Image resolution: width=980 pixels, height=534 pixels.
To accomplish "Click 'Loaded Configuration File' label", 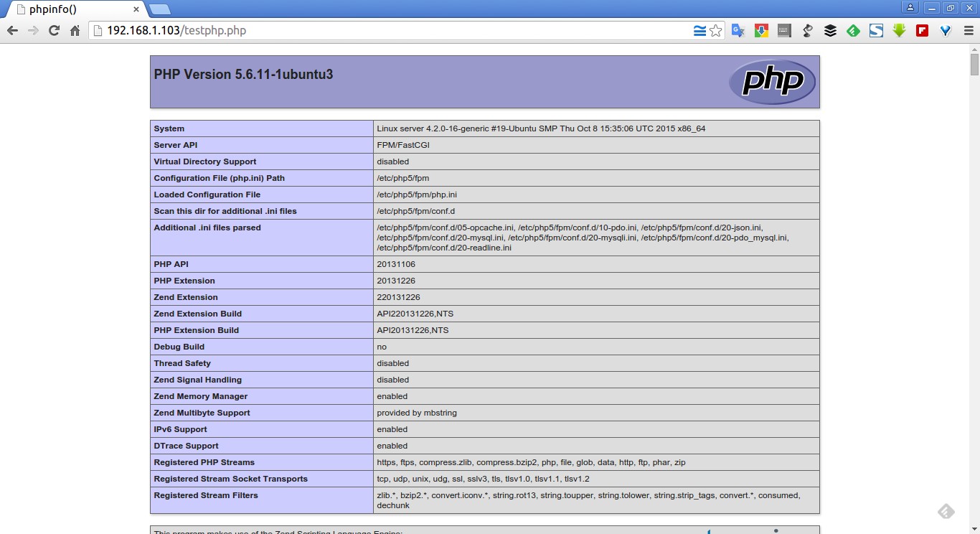I will click(207, 195).
